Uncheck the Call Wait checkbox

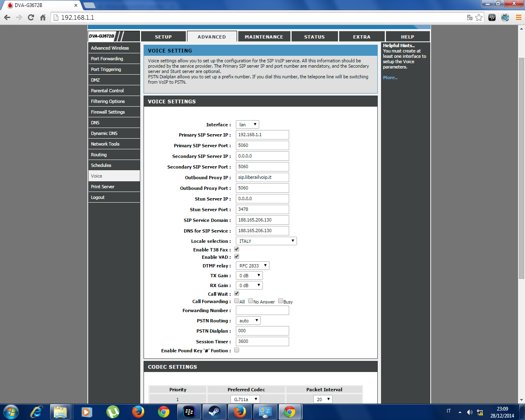point(237,294)
